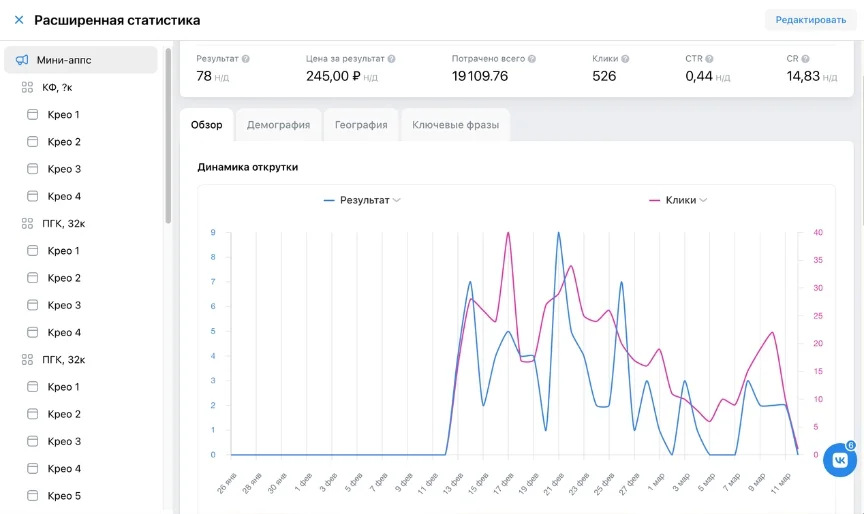Screen dimensions: 864x514
Task: Click the Динамика открутки heading
Action: coord(247,167)
